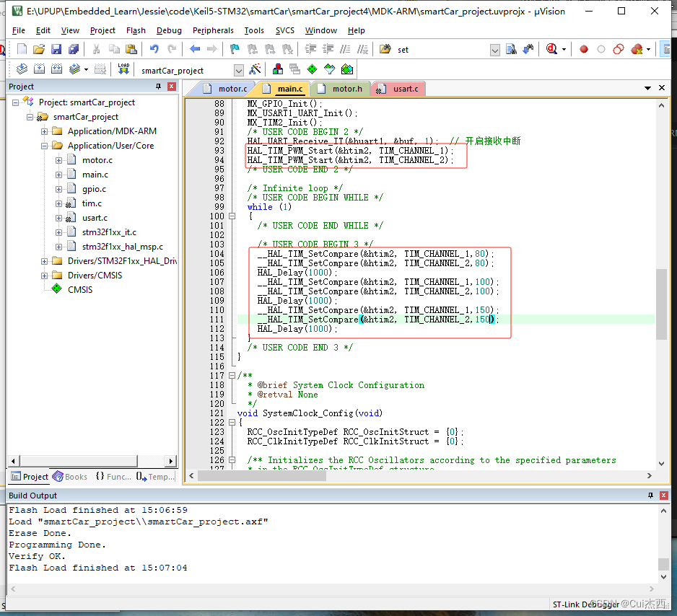Open the Batch Build dropdown arrow
This screenshot has height=616, width=677.
[87, 69]
